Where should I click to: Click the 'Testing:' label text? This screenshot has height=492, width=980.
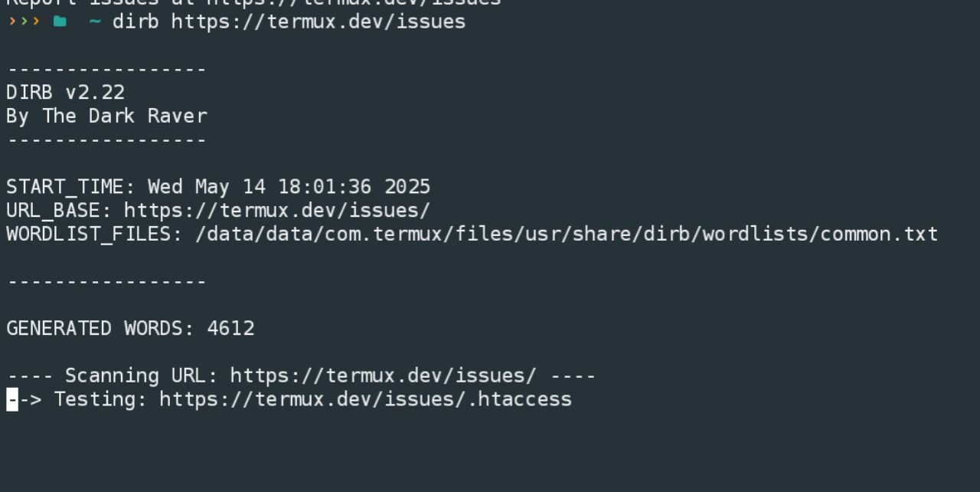pyautogui.click(x=100, y=399)
